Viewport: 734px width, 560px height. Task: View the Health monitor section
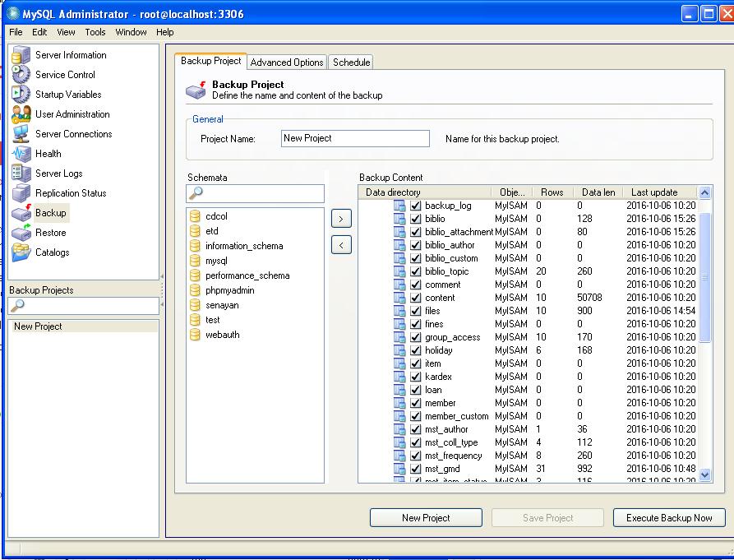tap(48, 154)
